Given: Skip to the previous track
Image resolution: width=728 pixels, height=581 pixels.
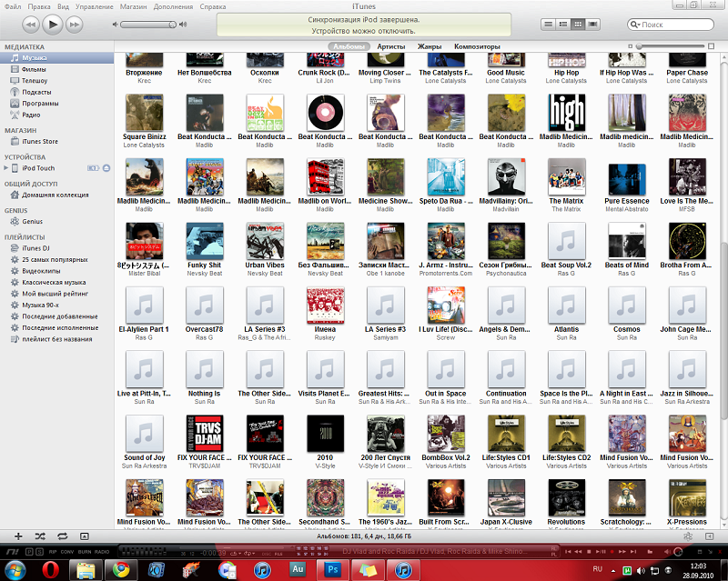Looking at the screenshot, I should (x=30, y=25).
